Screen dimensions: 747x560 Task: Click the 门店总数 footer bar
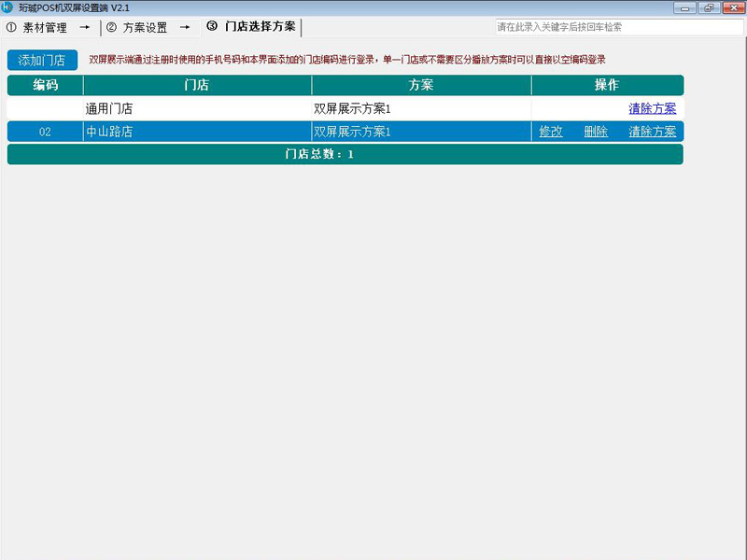pos(345,154)
